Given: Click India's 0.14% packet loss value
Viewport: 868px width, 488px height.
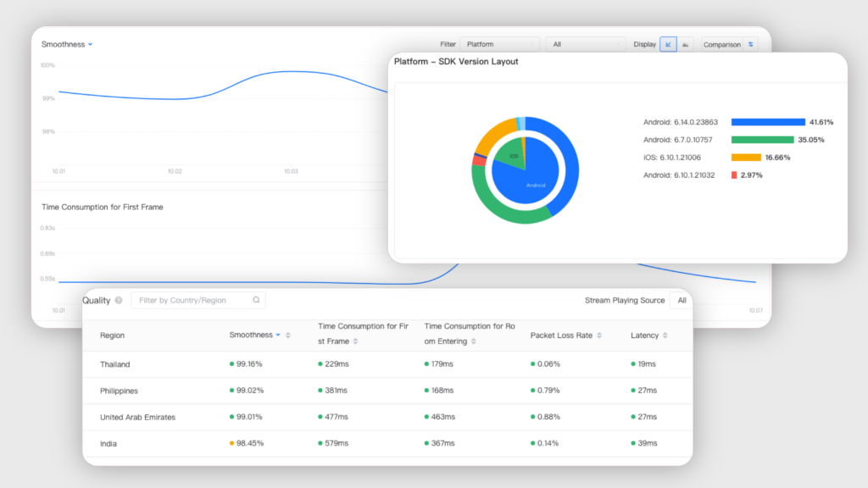Looking at the screenshot, I should (548, 443).
